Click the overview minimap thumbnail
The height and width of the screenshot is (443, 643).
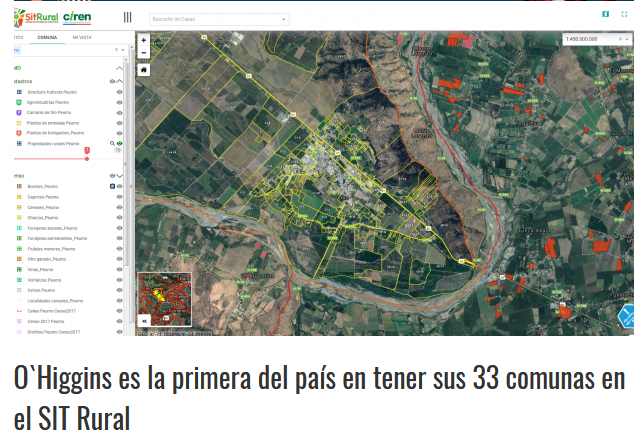point(165,299)
